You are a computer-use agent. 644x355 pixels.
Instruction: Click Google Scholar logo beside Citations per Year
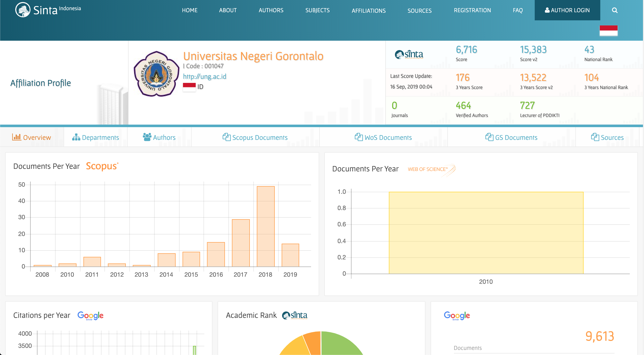90,316
